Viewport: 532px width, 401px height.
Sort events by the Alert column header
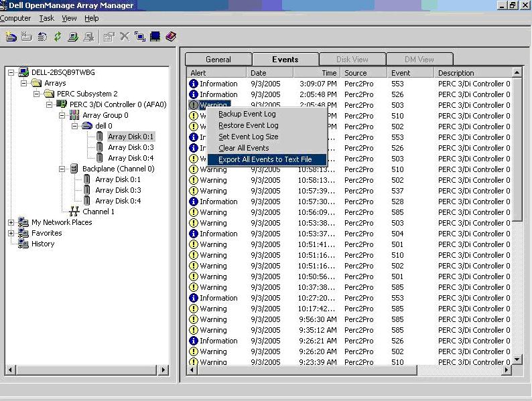[x=216, y=72]
